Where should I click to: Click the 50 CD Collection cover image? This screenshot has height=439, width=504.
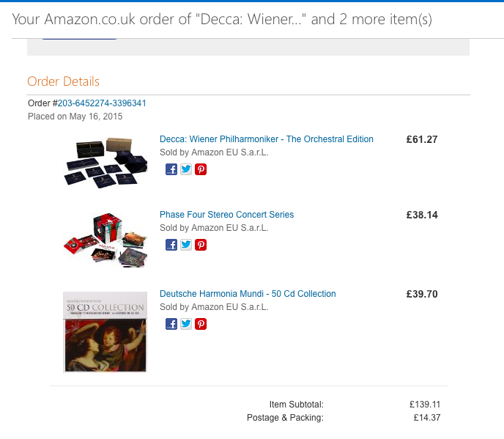[x=105, y=332]
